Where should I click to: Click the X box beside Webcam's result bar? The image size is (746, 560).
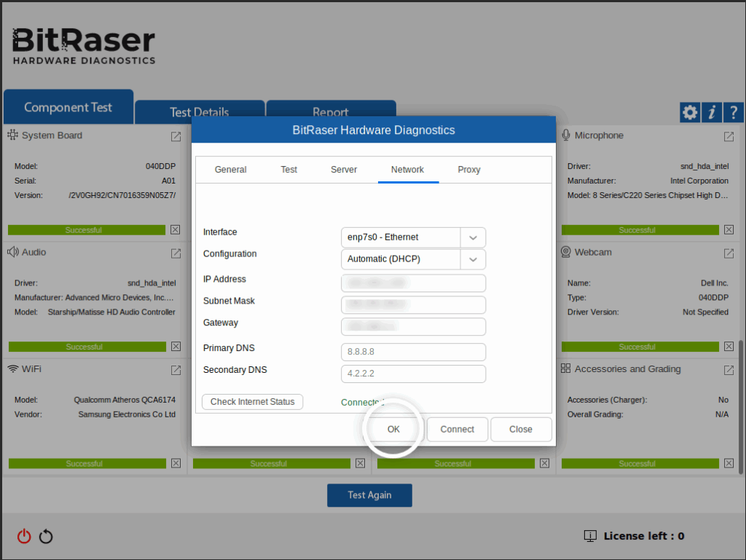click(x=729, y=346)
